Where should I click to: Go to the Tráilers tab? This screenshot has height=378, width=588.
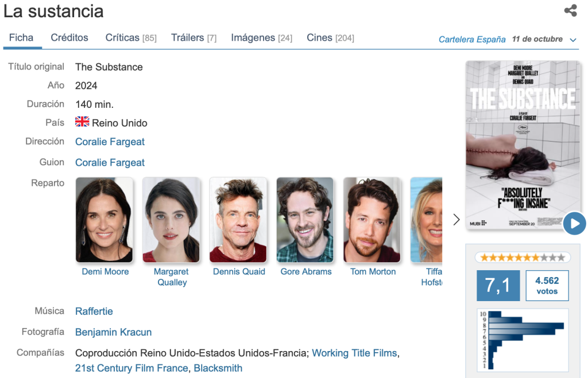pos(194,38)
